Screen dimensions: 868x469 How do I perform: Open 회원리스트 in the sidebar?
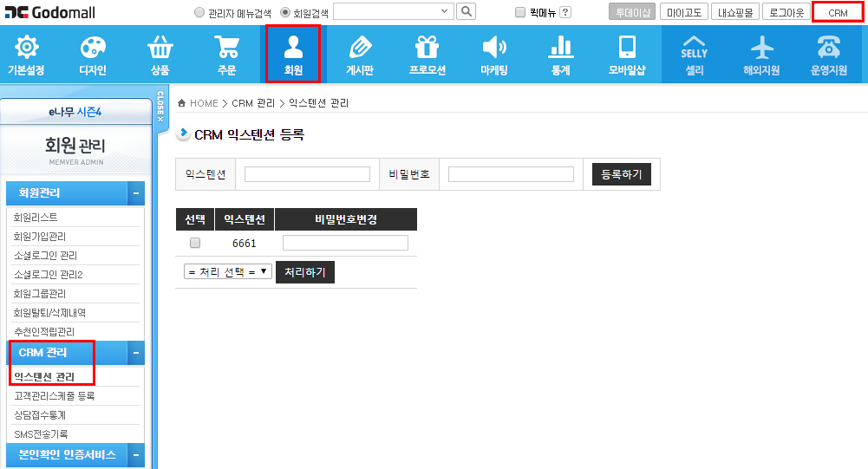[x=36, y=218]
